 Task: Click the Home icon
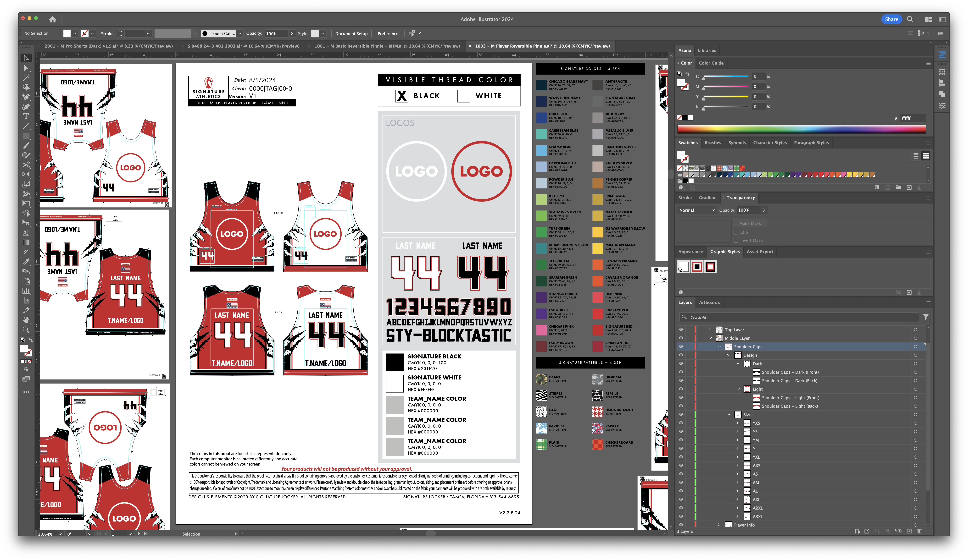[53, 19]
